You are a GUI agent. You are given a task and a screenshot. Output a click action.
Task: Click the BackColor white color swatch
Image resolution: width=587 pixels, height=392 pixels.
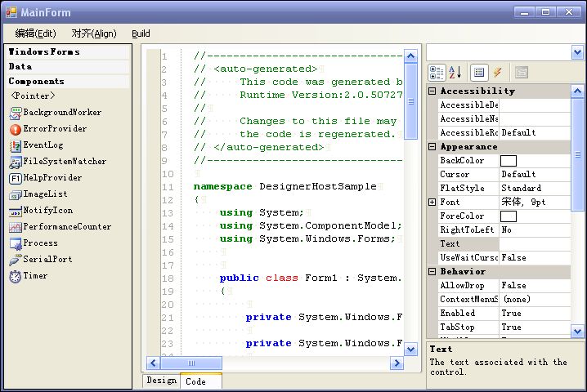(509, 161)
